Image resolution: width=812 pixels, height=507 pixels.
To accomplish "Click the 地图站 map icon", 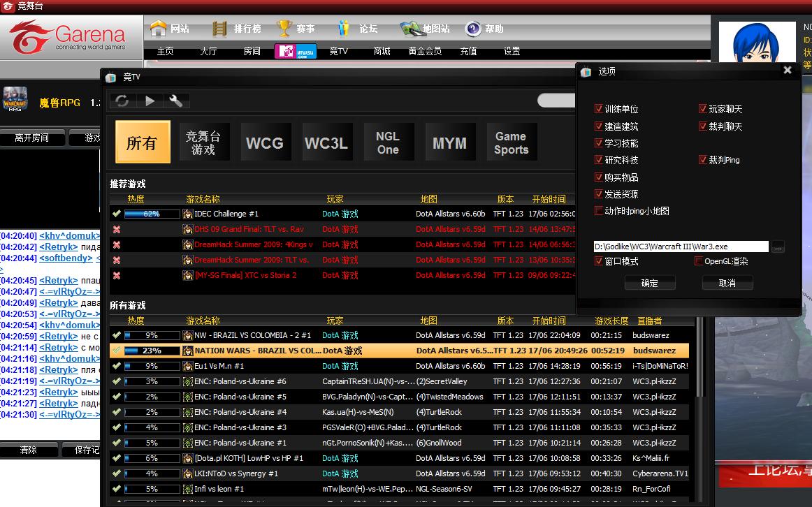I will coord(410,29).
